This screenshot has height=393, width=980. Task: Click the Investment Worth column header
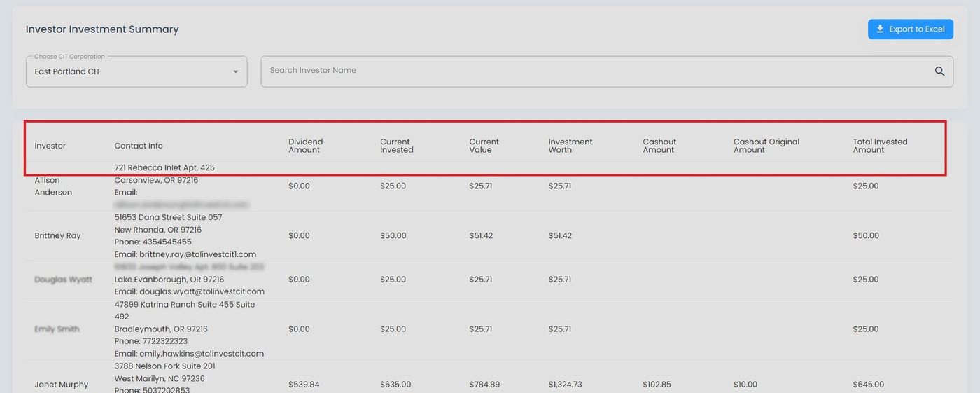pyautogui.click(x=570, y=146)
